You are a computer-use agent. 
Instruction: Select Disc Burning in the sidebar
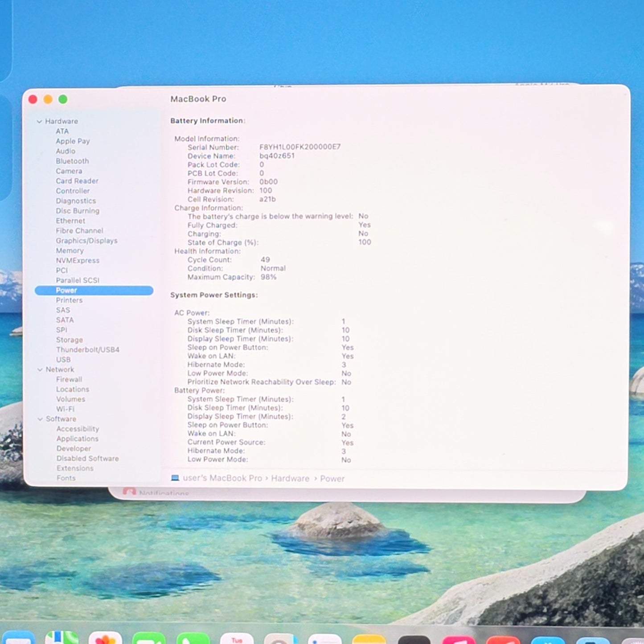[x=78, y=211]
